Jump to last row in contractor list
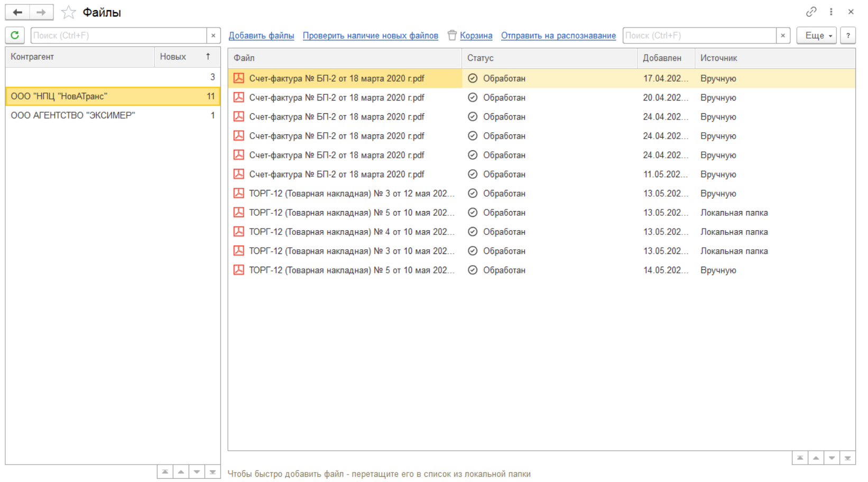868x482 pixels. (x=213, y=471)
